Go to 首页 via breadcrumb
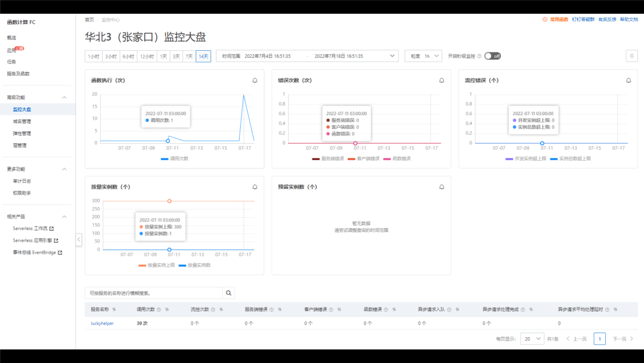The height and width of the screenshot is (363, 644). tap(89, 20)
